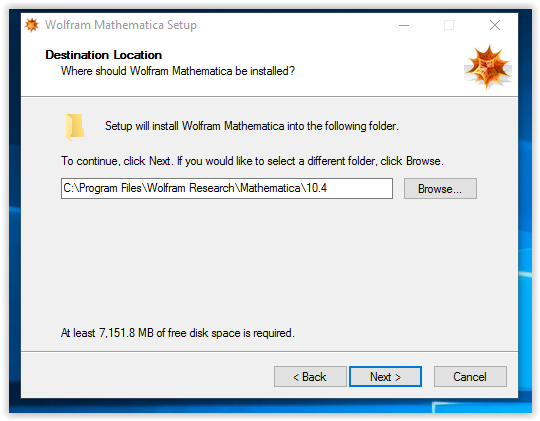
Task: Click 'Where should Wolfram Mathematica be installed?' text
Action: [x=178, y=71]
